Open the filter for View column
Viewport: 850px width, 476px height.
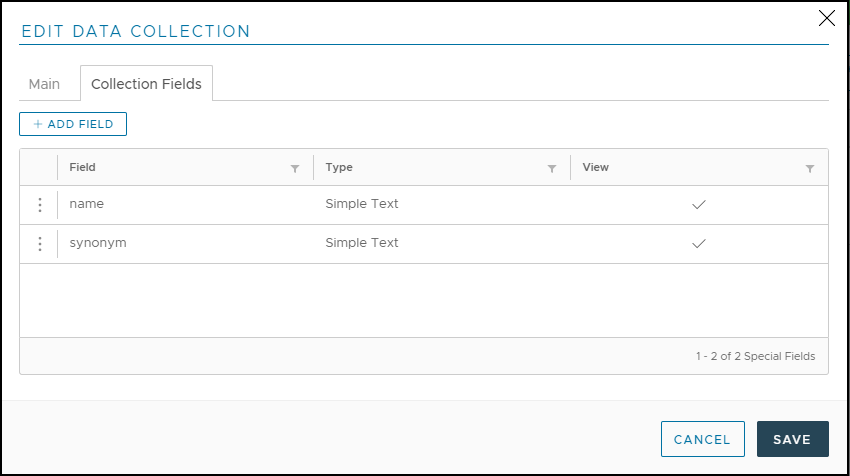click(810, 169)
